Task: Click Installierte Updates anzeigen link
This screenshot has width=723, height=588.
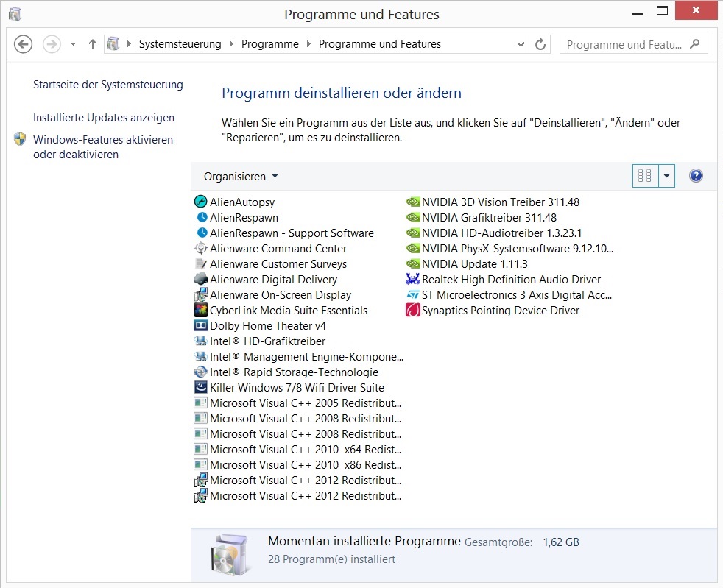Action: (x=104, y=118)
